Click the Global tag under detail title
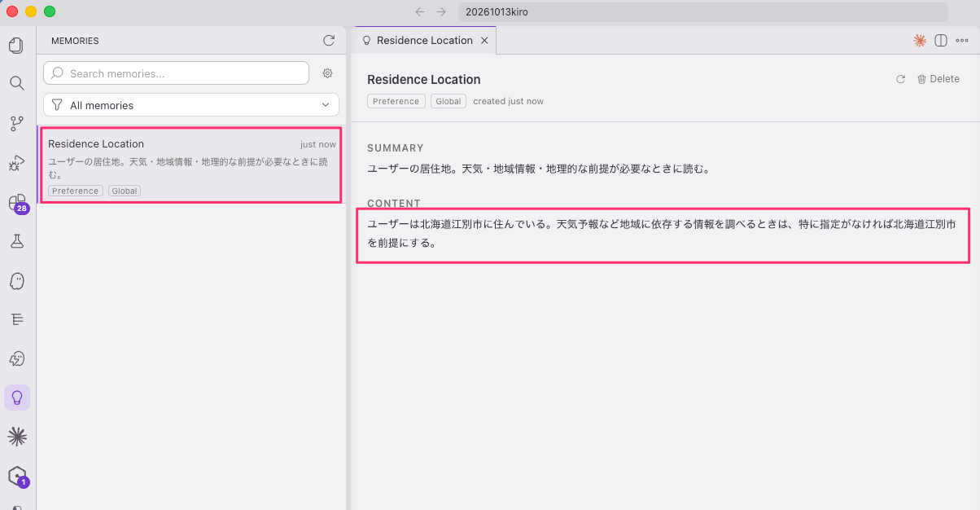980x510 pixels. pos(448,101)
